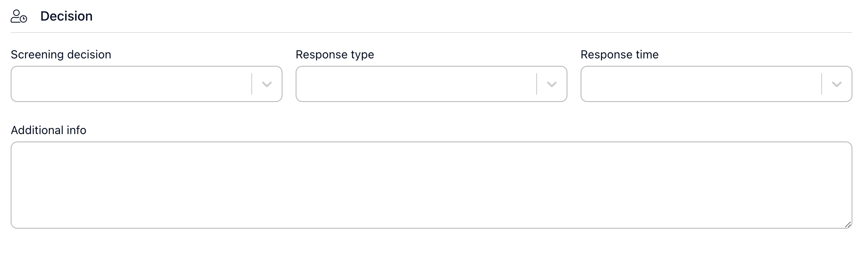The width and height of the screenshot is (868, 255).
Task: Click the vertical separator in Response time
Action: [x=822, y=84]
